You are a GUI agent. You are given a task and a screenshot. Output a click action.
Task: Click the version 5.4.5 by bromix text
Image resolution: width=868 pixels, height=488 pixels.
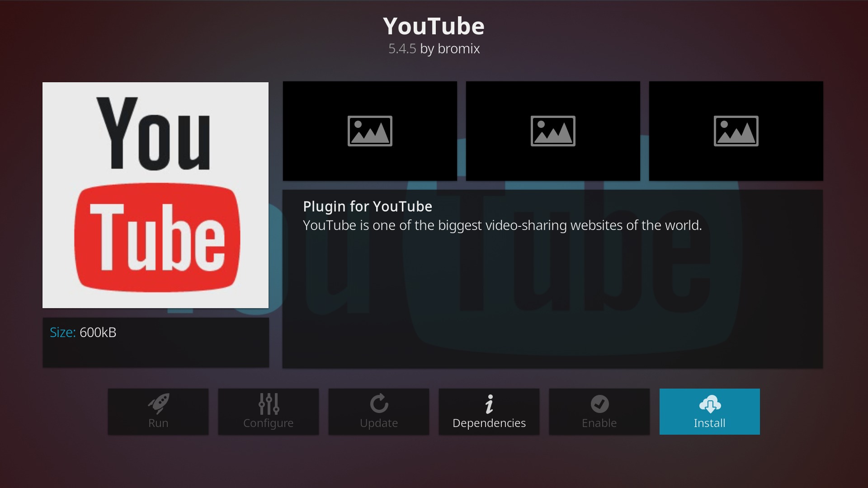tap(434, 49)
